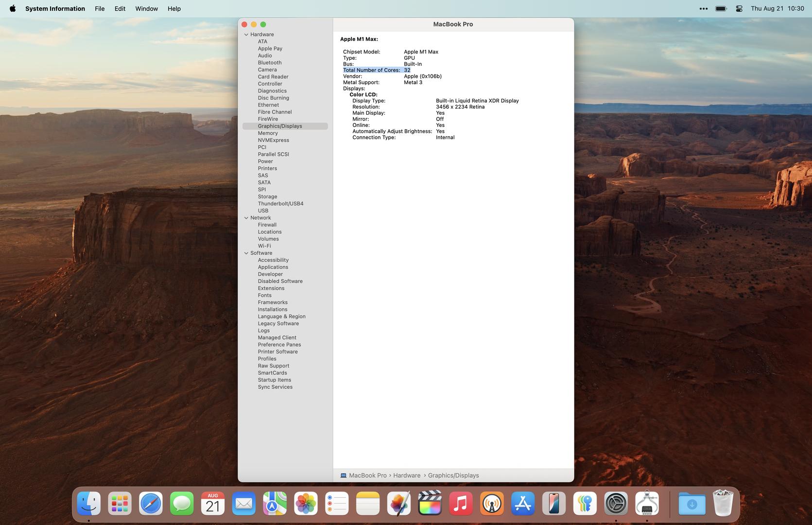Select Wi-Fi under Network
The image size is (812, 525).
(x=264, y=246)
